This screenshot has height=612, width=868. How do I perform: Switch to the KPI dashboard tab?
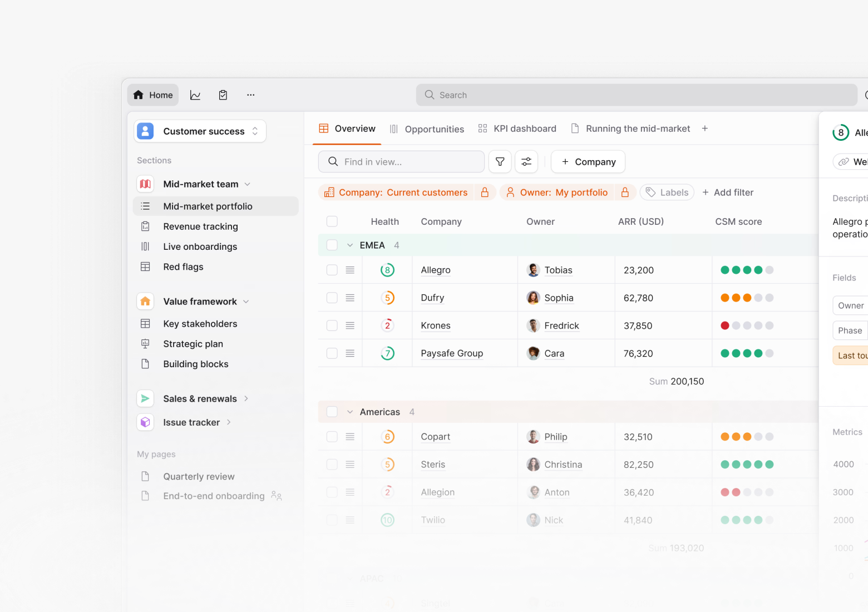click(x=517, y=129)
